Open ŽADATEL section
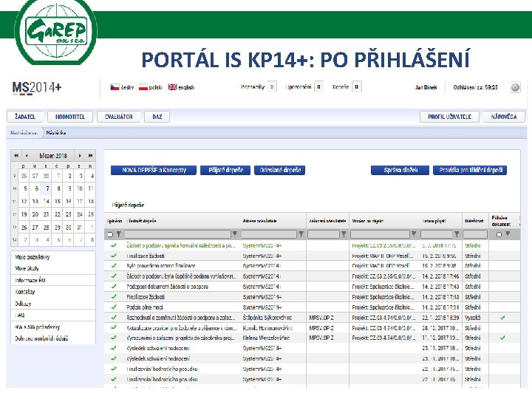Image resolution: width=532 pixels, height=399 pixels. [x=25, y=117]
